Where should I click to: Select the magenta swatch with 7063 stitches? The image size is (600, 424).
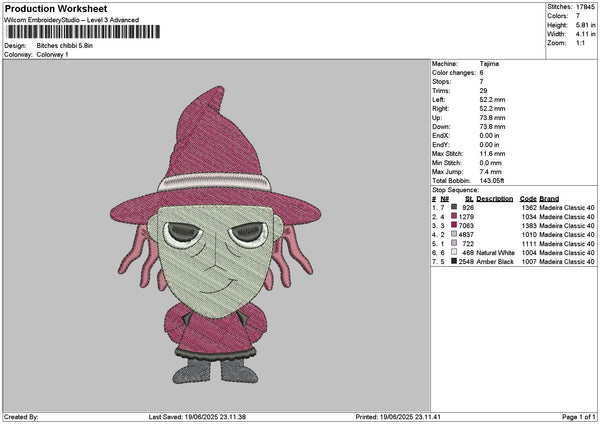tap(454, 225)
